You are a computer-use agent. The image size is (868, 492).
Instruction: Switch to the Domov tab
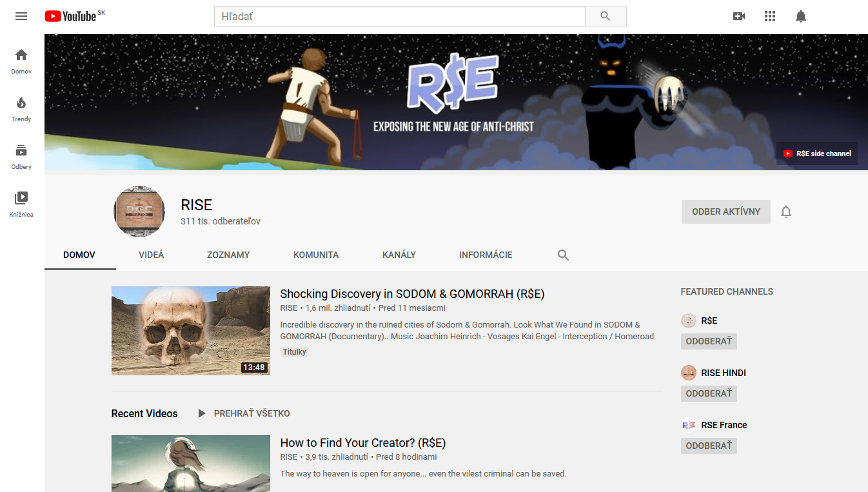click(79, 255)
